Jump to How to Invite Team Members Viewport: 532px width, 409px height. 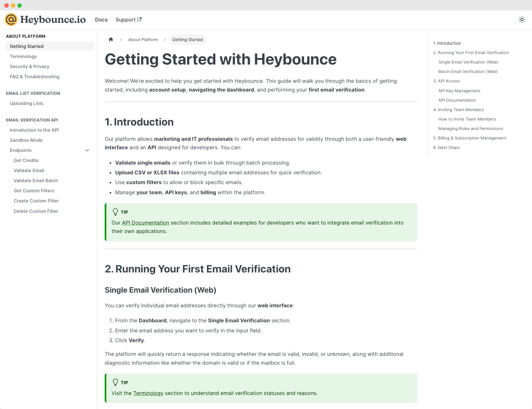coord(467,119)
